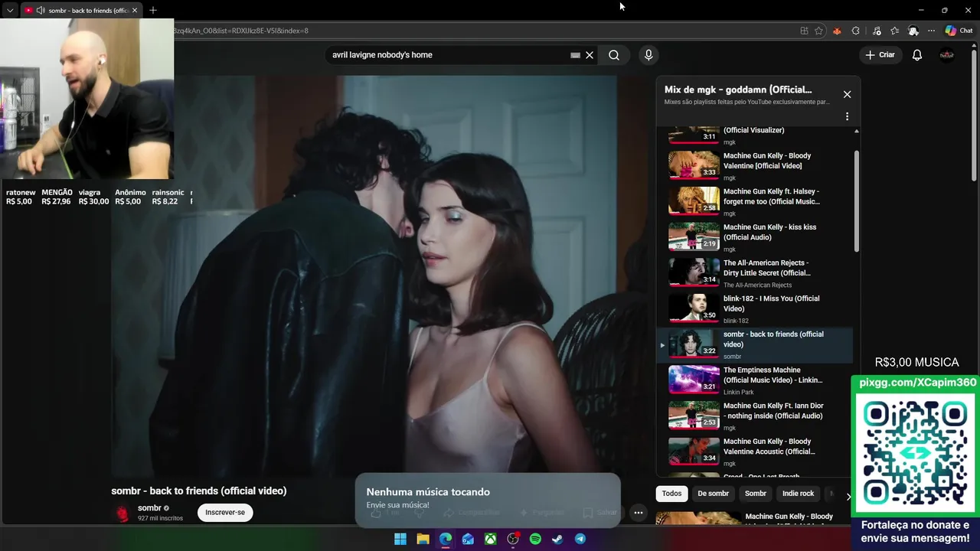Play blink-182 - I Miss You

point(755,309)
